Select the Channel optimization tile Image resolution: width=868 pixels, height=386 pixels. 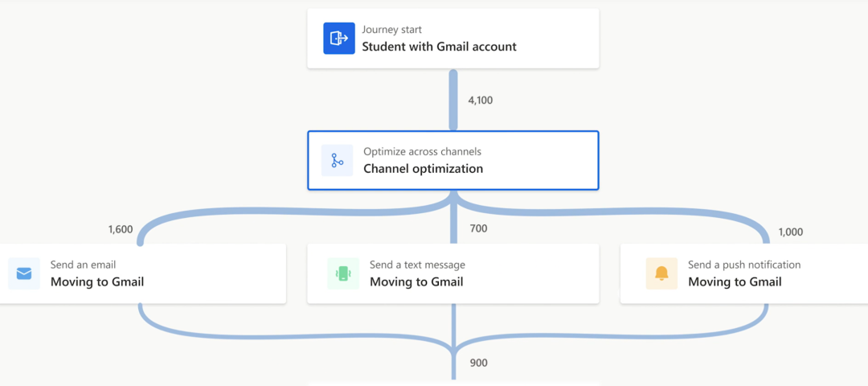click(453, 161)
